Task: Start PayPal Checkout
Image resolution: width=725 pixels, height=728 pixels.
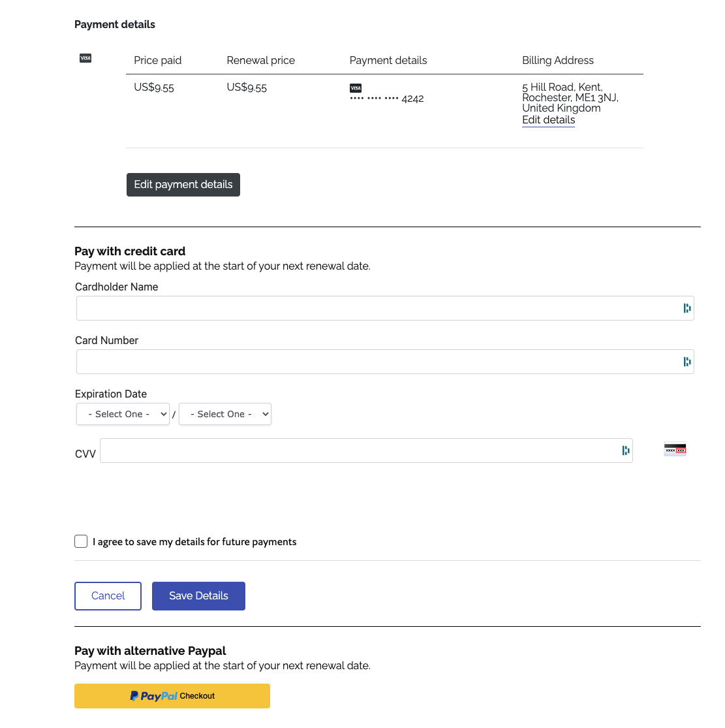Action: [x=172, y=696]
